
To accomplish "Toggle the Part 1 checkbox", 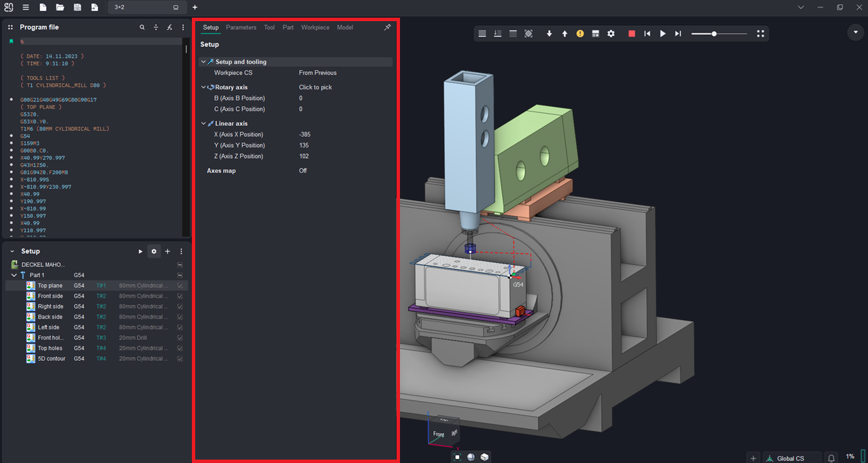I will pos(180,275).
